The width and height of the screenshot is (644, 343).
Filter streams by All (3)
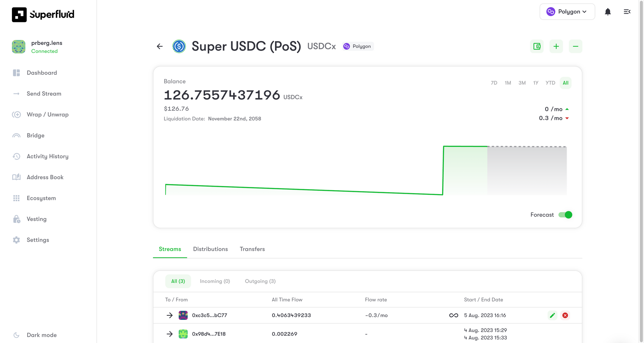[x=178, y=281]
